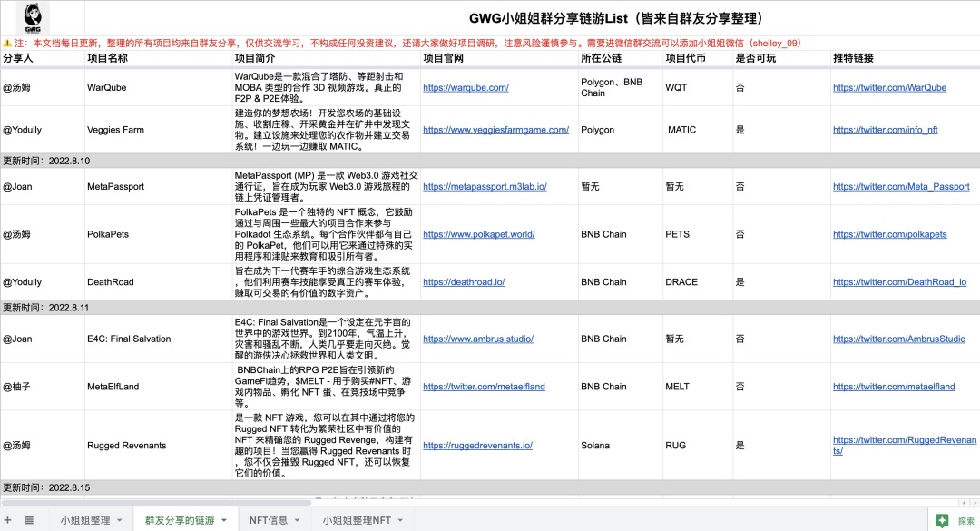Open the twitter.com/polkapets link
The width and height of the screenshot is (980, 531).
pos(890,234)
